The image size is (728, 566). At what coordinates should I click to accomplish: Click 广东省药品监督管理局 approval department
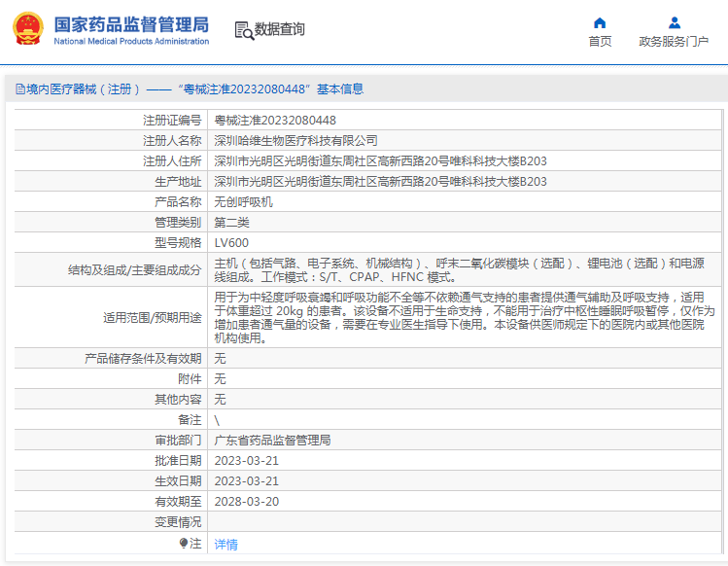tap(272, 441)
